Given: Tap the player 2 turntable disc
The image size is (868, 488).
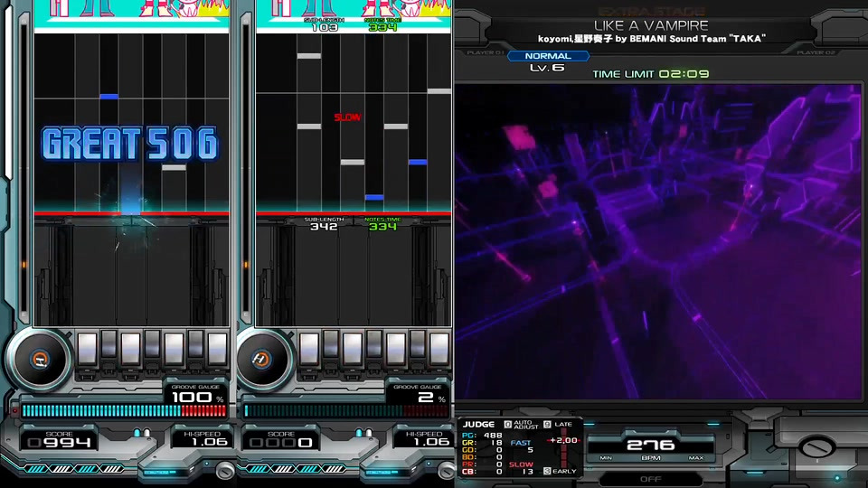Looking at the screenshot, I should pos(260,359).
